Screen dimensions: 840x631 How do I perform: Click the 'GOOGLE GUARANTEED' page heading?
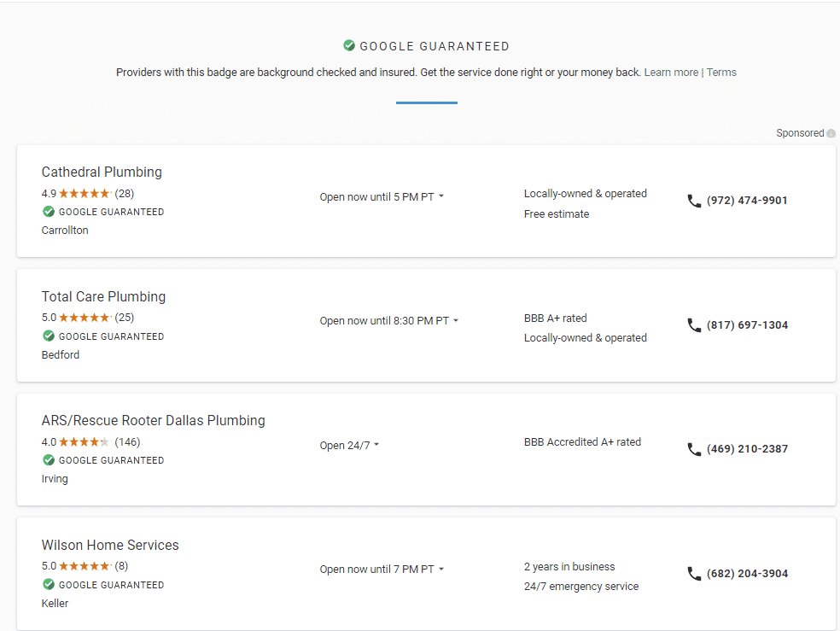pyautogui.click(x=435, y=47)
